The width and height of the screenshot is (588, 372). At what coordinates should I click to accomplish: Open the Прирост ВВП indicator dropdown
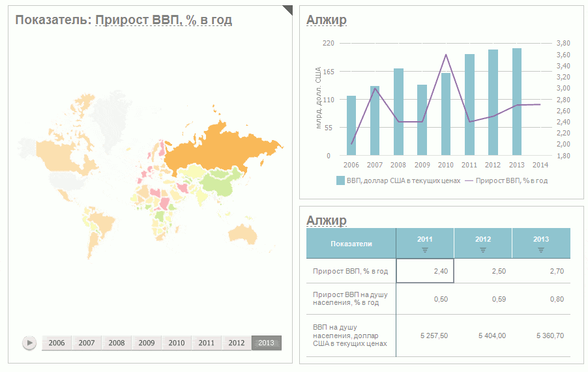point(164,20)
